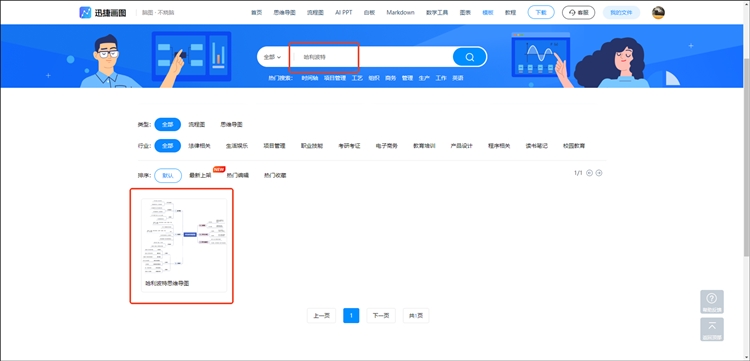Select hot search term 生产
The width and height of the screenshot is (750, 361).
coord(424,78)
